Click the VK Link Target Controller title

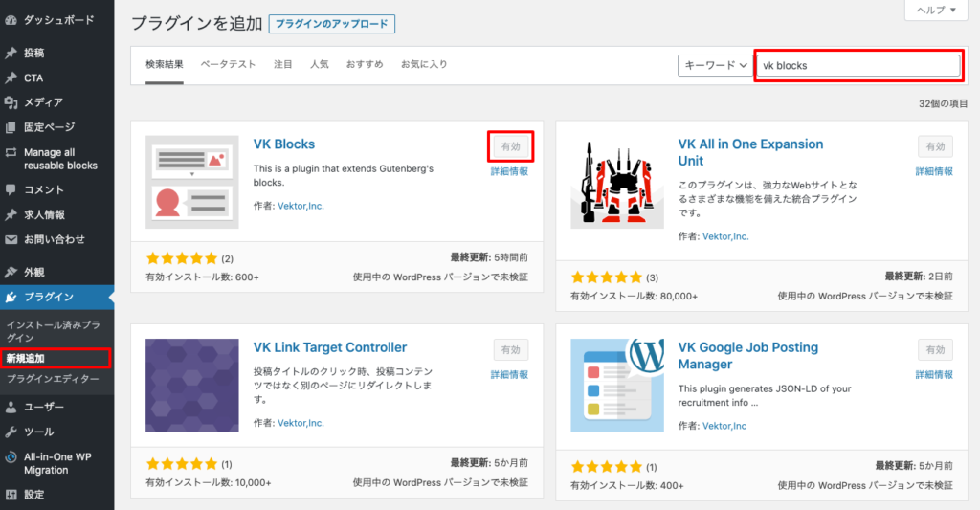coord(330,347)
